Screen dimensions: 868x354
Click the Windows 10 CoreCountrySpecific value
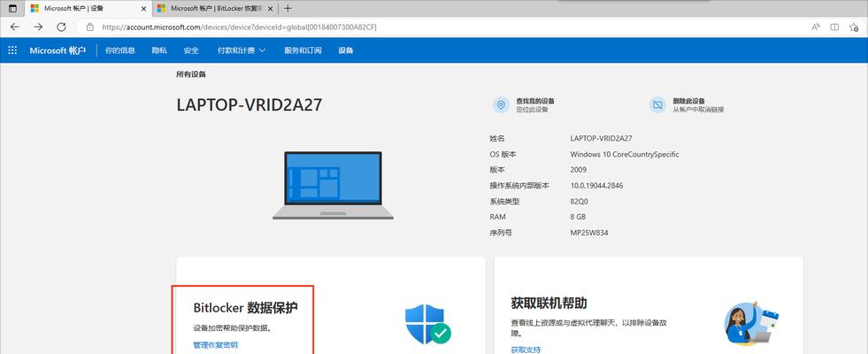pyautogui.click(x=625, y=155)
